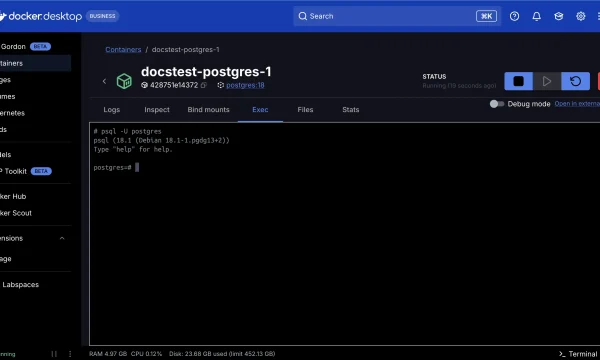Viewport: 600px width, 360px height.
Task: Toggle Debug mode switch
Action: tap(497, 104)
